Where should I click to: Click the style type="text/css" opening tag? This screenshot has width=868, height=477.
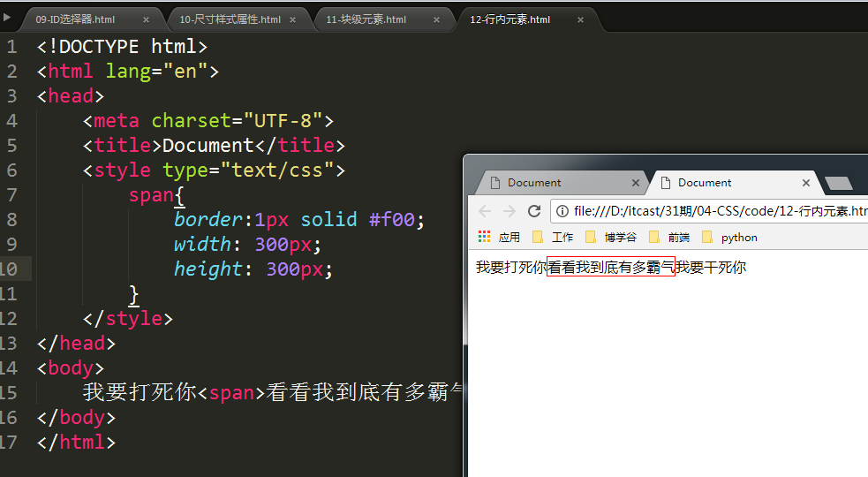coord(214,170)
